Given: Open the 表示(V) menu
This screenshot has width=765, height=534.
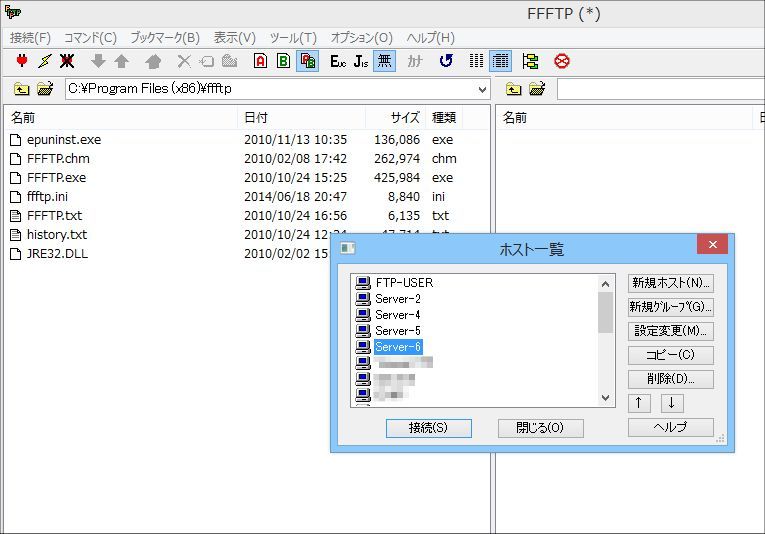Looking at the screenshot, I should (235, 38).
